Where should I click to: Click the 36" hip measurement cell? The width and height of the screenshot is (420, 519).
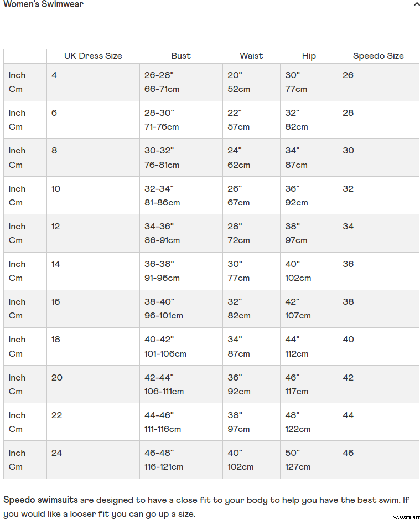click(309, 196)
